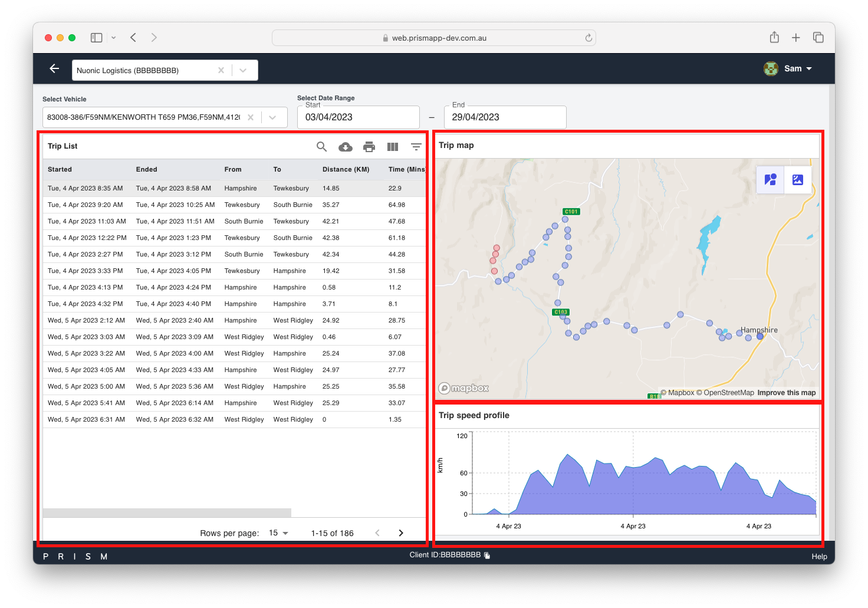Switch map to markers view toggle
This screenshot has width=868, height=608.
[x=770, y=180]
